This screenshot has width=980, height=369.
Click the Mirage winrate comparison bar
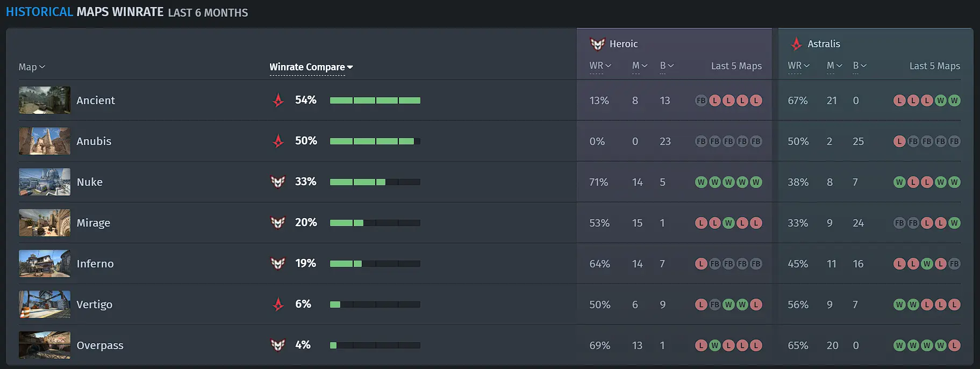(x=375, y=223)
